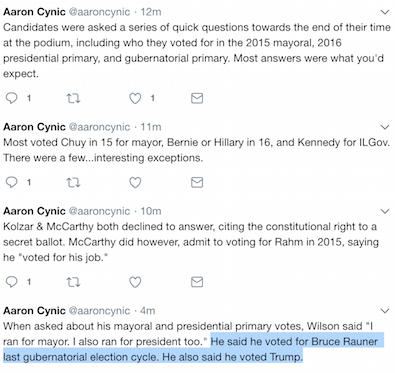Reply to the Kolzar & McCarthy tweet
The image size is (395, 373).
[12, 282]
